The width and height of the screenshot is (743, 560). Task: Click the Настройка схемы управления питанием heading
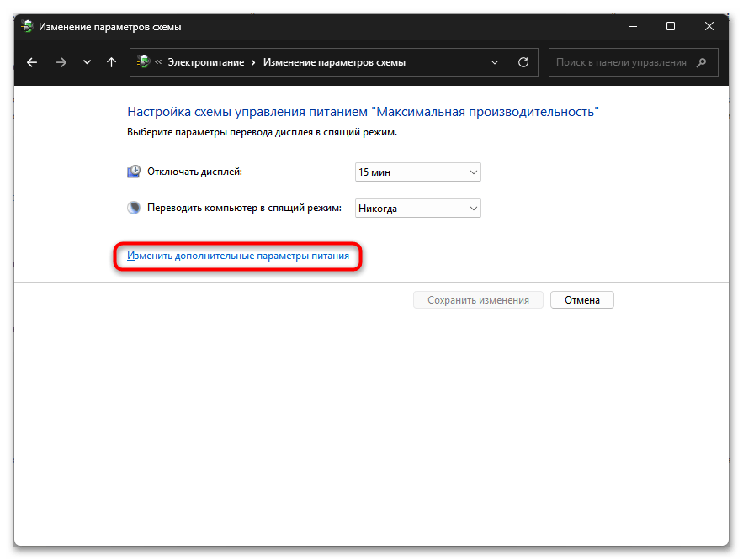(363, 112)
